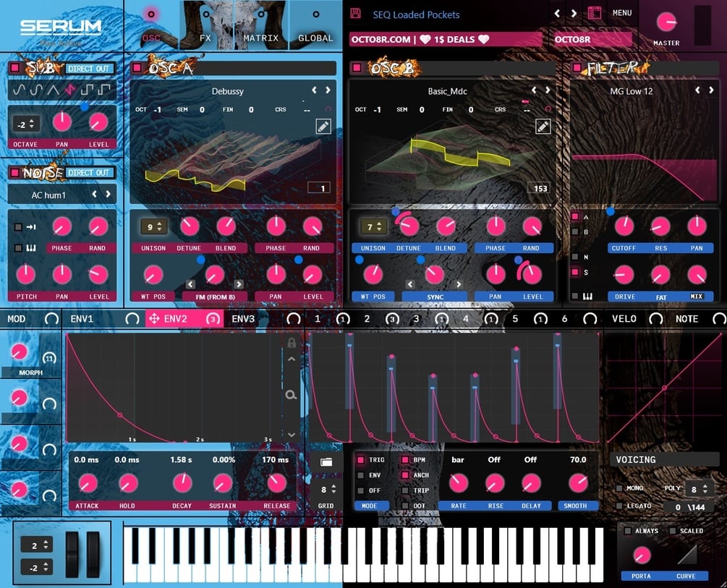This screenshot has height=588, width=727.
Task: Enable LEGATO checkbox
Action: click(x=619, y=506)
